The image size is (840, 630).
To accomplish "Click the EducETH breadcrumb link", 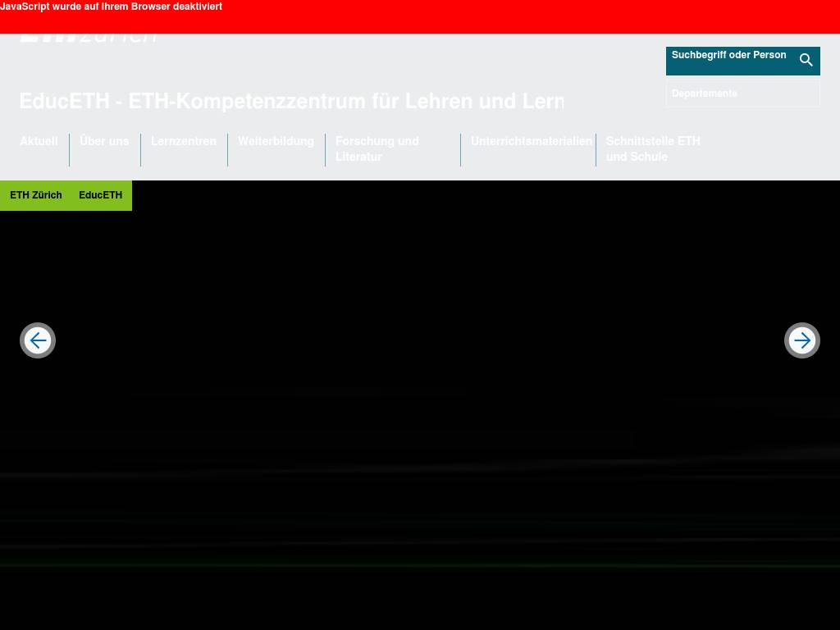I will pyautogui.click(x=100, y=195).
